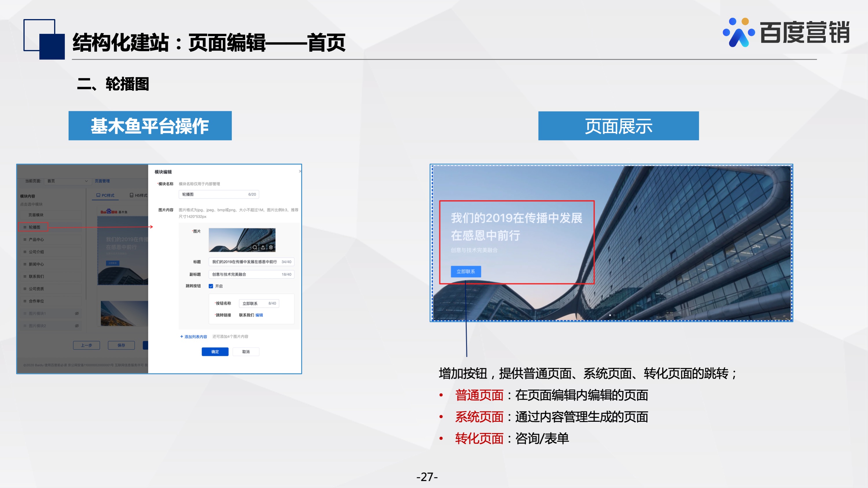
Task: Click the drag handle icon beside 轮播图
Action: (25, 227)
